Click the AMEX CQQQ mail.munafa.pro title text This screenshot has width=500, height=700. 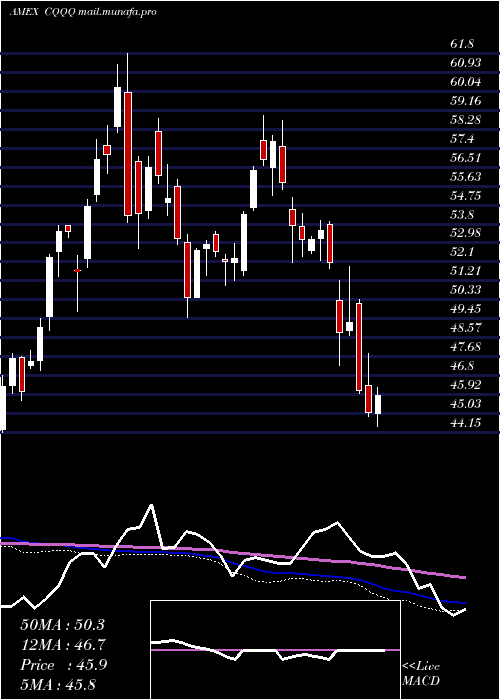pos(83,12)
